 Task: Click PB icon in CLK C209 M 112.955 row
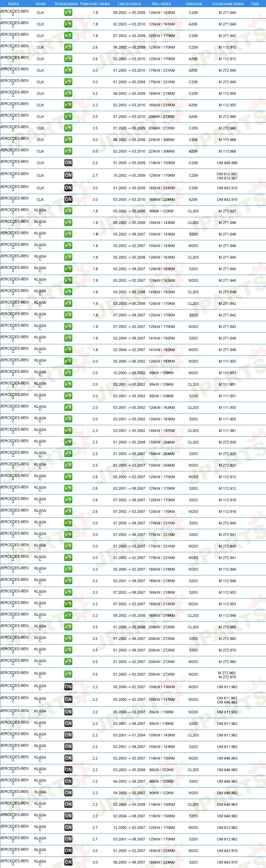coord(68,93)
